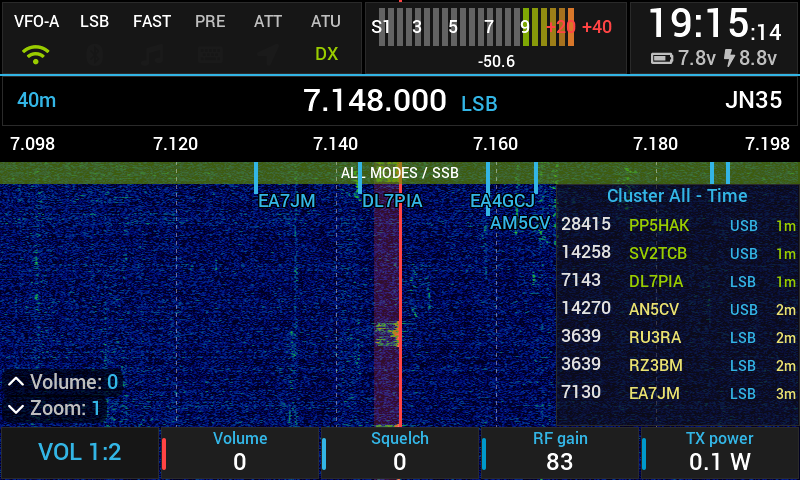Viewport: 800px width, 480px height.
Task: Select cluster row 7130 EA7JM
Action: coord(678,393)
